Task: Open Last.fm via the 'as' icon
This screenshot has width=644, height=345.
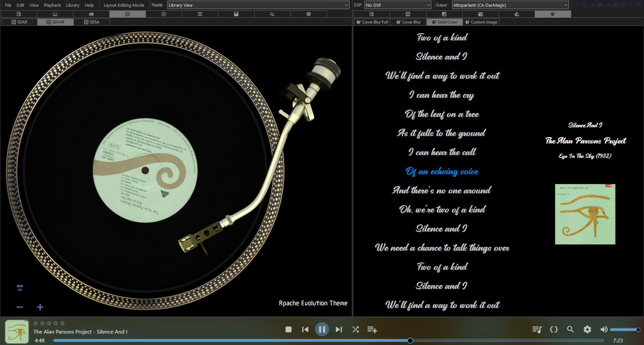Action: click(x=592, y=5)
